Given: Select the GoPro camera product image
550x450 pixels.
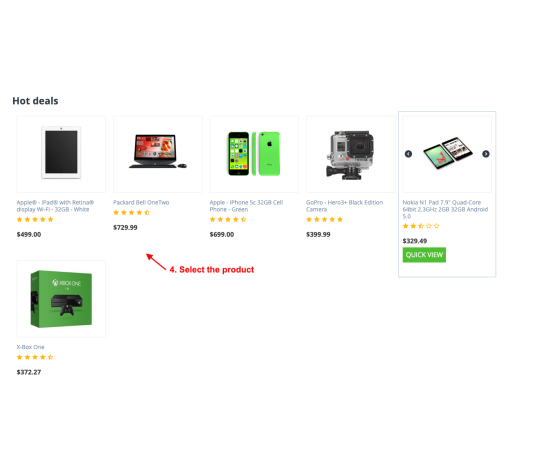Looking at the screenshot, I should (350, 155).
